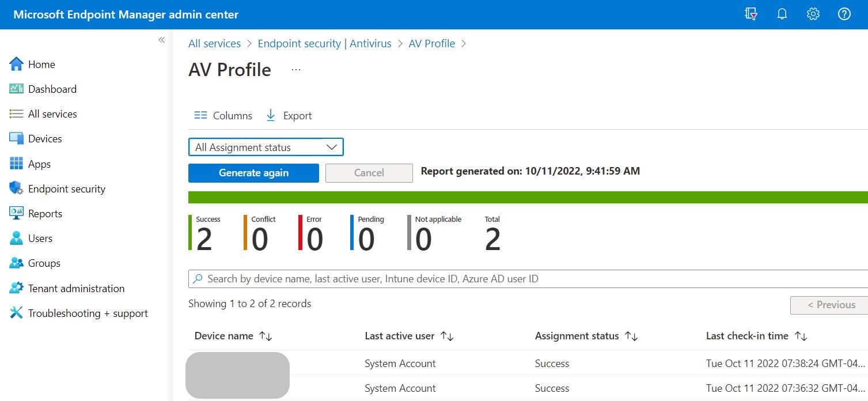Viewport: 868px width, 401px height.
Task: Open Dashboard from sidebar
Action: point(52,89)
